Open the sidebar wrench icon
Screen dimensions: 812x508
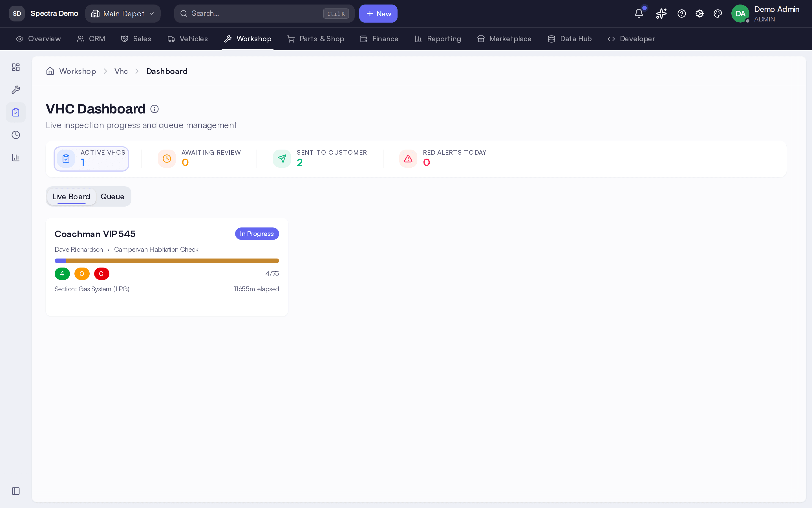tap(16, 90)
